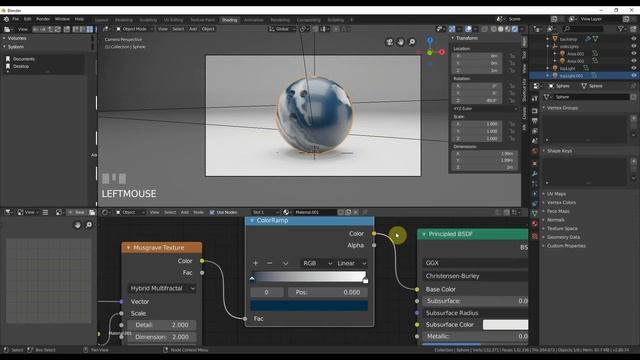Click the file browser editor type icon

tap(7, 29)
